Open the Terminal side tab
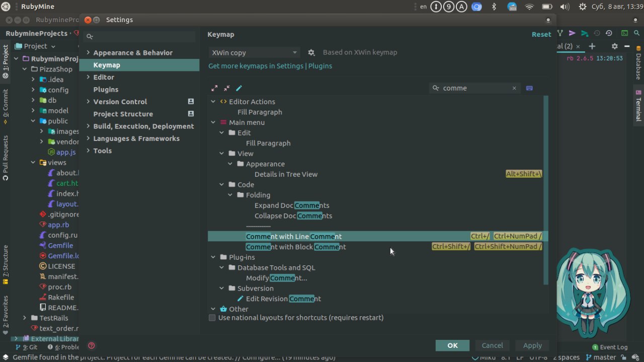The height and width of the screenshot is (362, 644). (x=638, y=106)
